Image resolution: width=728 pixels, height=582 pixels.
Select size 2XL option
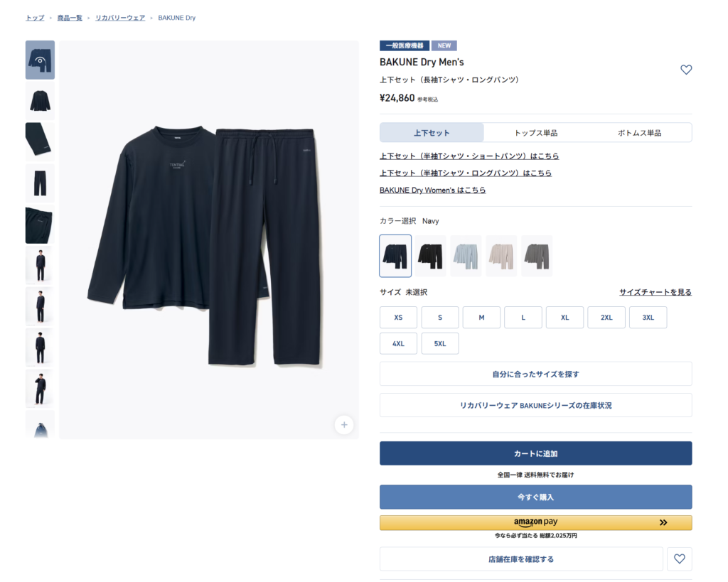coord(606,318)
